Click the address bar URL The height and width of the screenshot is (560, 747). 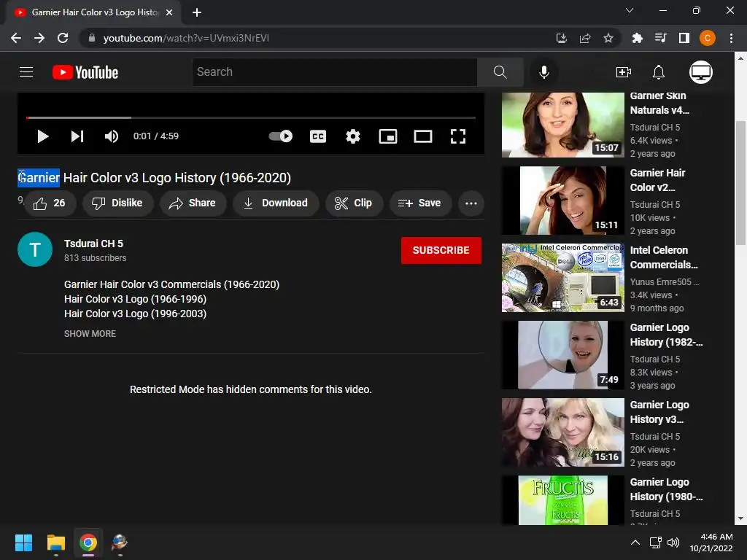(x=186, y=38)
